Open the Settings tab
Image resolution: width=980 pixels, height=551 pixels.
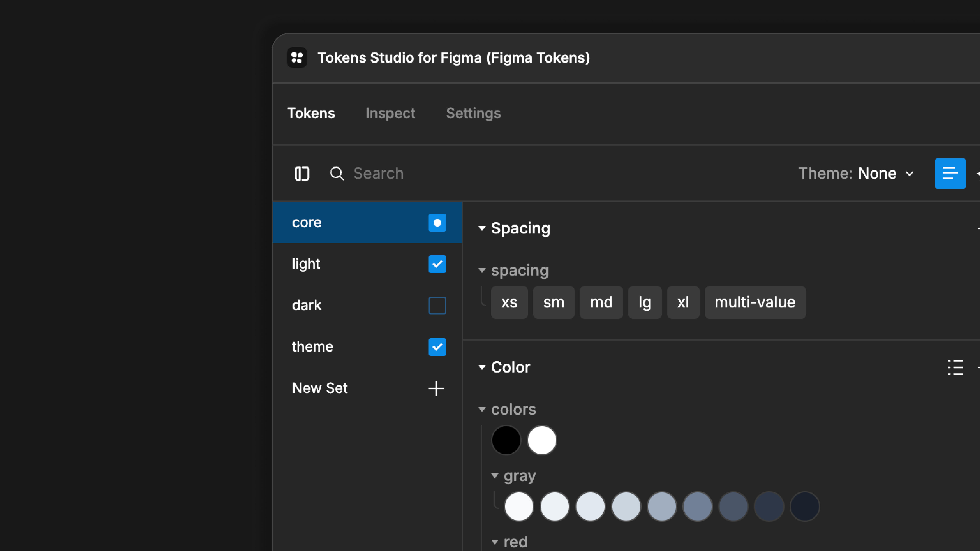(473, 113)
